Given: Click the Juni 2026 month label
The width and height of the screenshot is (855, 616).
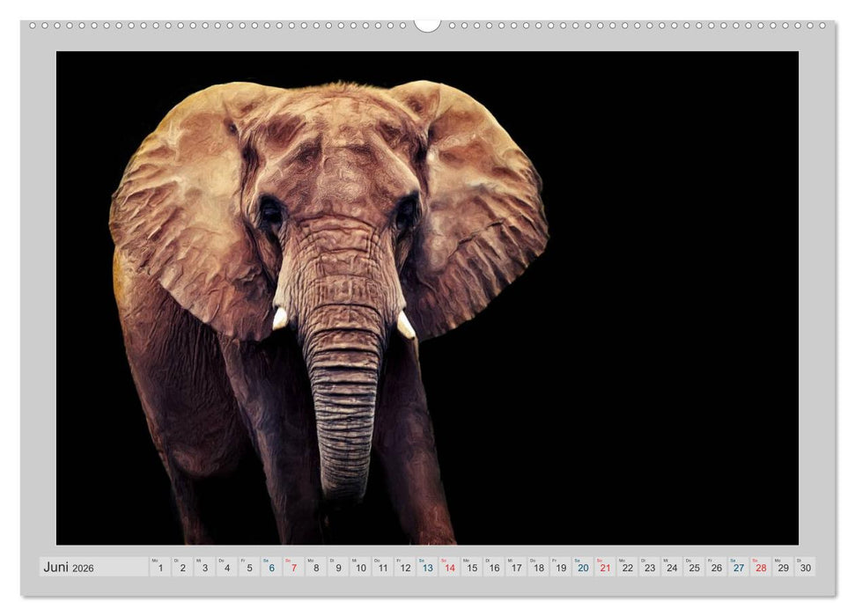Looking at the screenshot, I should [69, 568].
